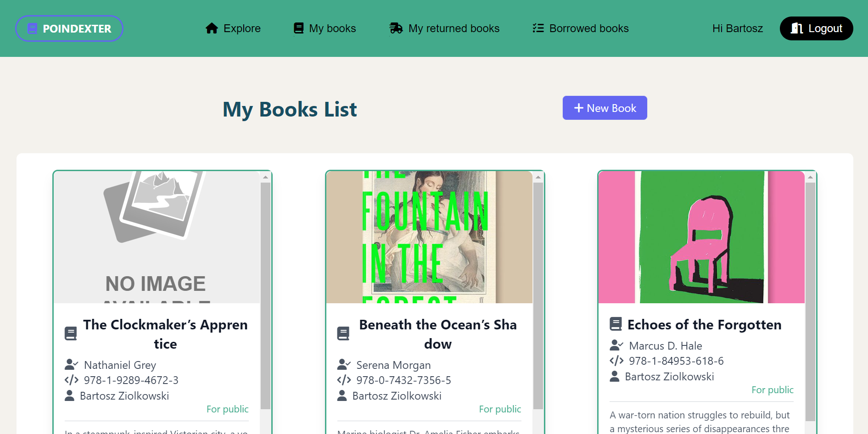Click the pink chair book cover

701,237
